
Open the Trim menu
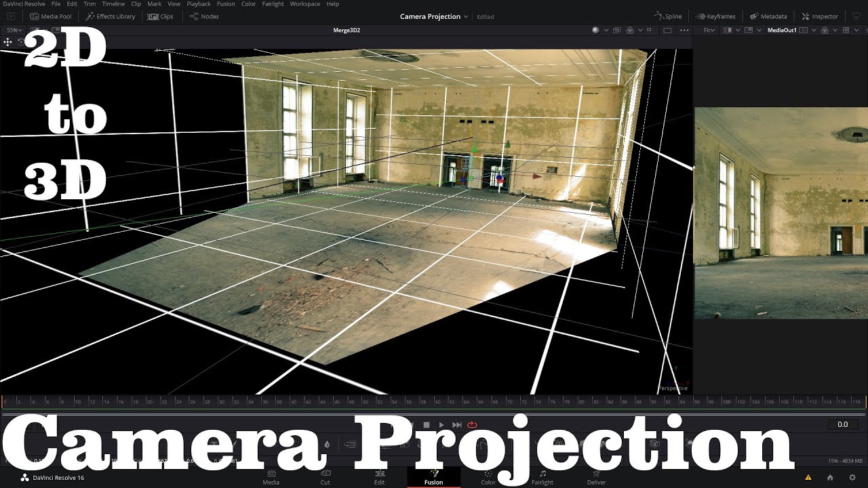[x=90, y=4]
